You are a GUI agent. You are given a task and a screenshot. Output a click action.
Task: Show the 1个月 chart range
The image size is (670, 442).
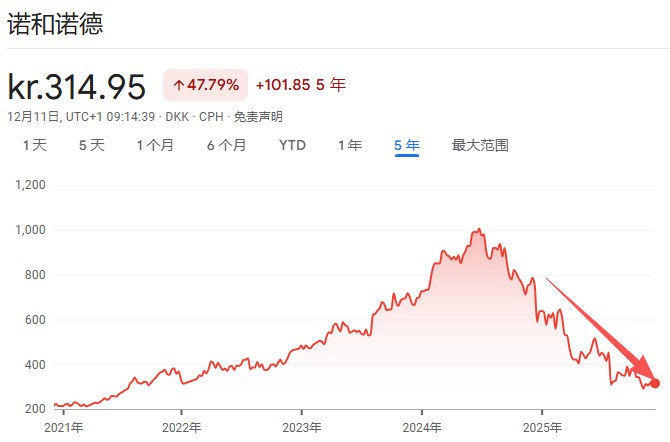[x=155, y=145]
